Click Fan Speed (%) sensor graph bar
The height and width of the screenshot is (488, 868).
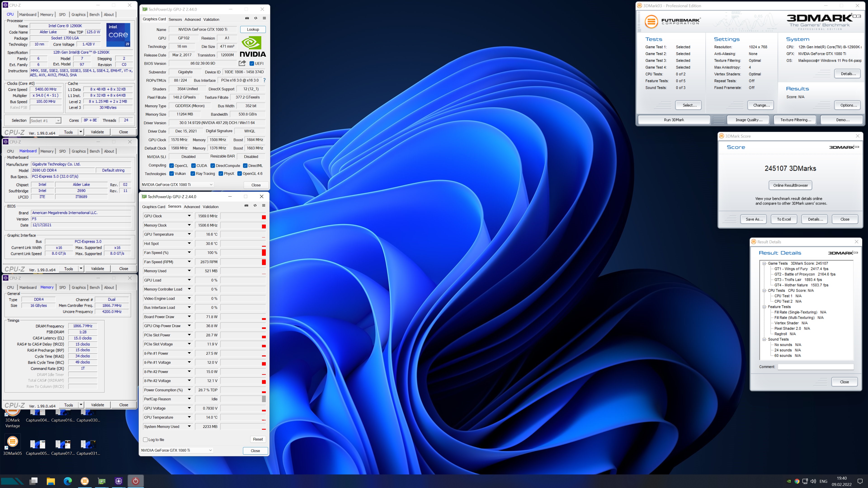coord(243,253)
